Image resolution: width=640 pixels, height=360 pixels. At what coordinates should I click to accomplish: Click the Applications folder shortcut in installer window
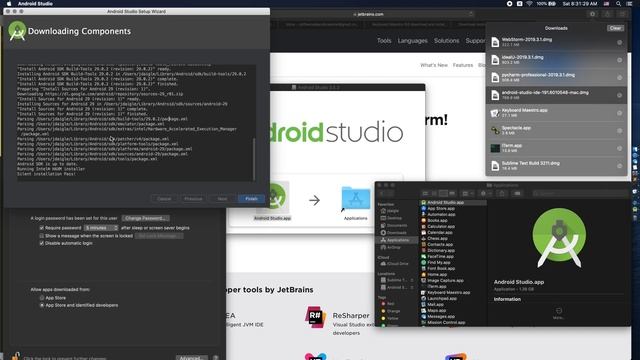356,198
